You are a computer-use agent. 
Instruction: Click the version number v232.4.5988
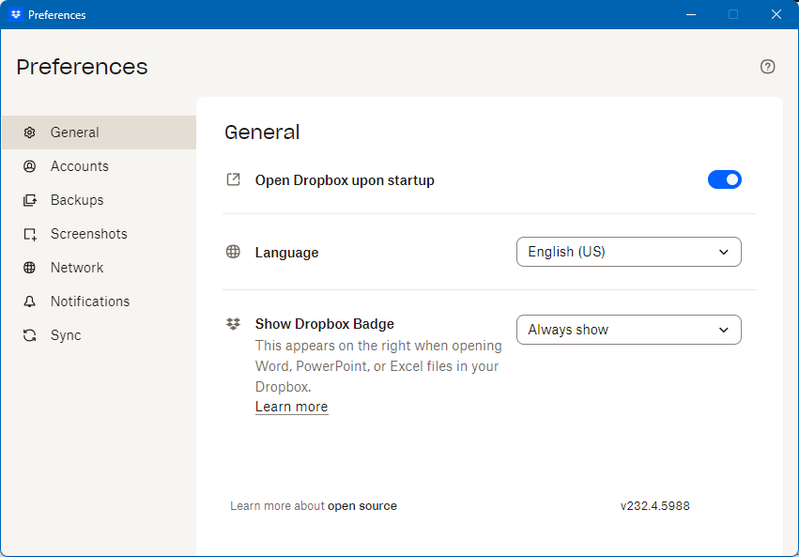click(654, 506)
